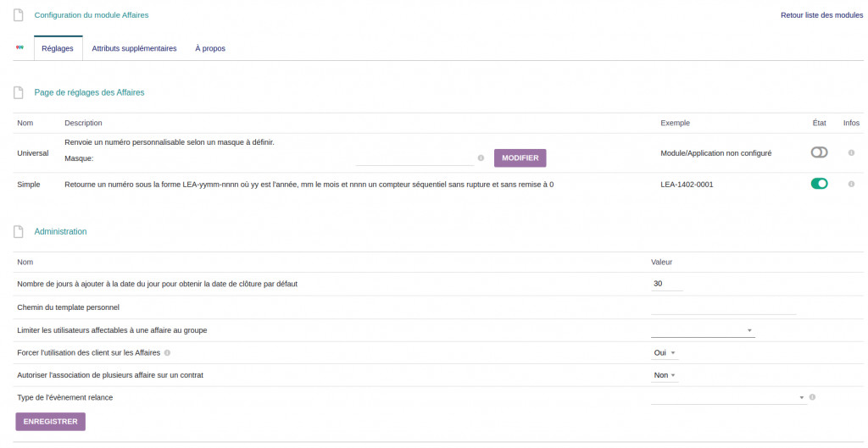Click the document icon beside Configuration du module Affaires
The height and width of the screenshot is (448, 868).
tap(18, 14)
